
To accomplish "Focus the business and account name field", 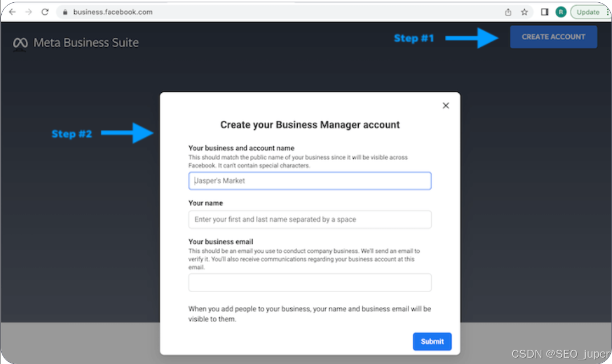I will (x=310, y=181).
